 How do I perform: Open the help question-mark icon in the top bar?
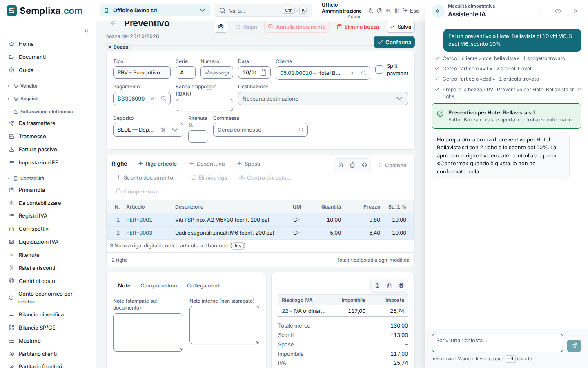coord(379,11)
